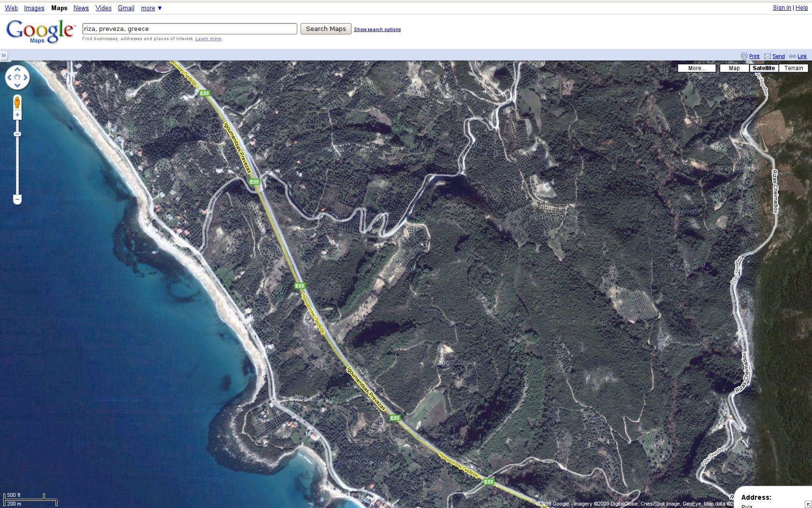812x508 pixels.
Task: Click the zoom slider handle
Action: click(x=17, y=134)
